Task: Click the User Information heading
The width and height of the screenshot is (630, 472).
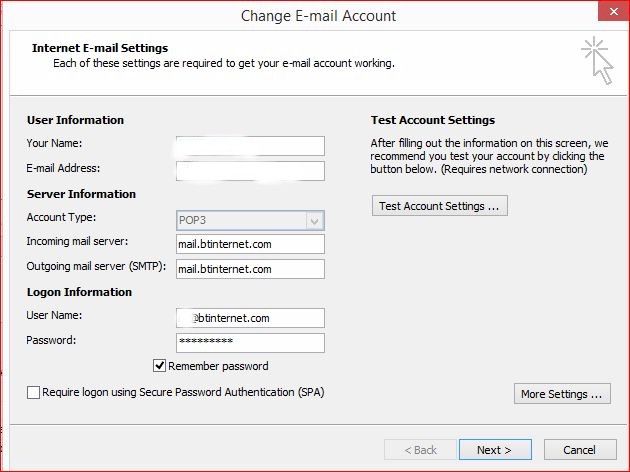Action: [x=75, y=120]
